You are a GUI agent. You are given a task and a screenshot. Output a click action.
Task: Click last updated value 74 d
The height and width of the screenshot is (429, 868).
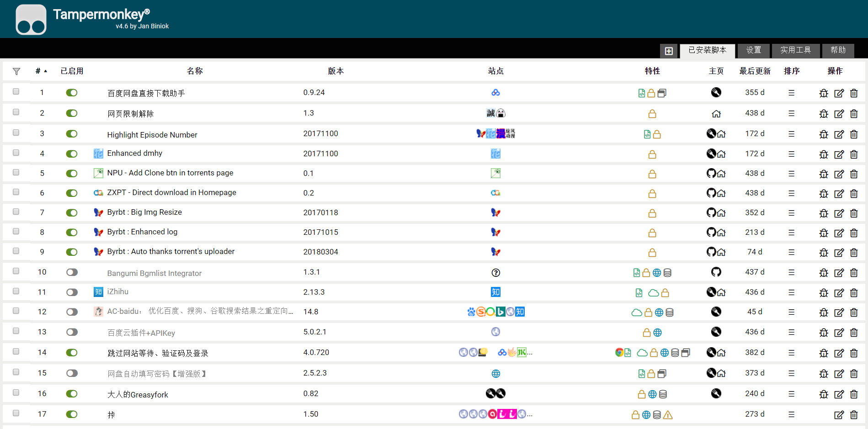(x=755, y=252)
